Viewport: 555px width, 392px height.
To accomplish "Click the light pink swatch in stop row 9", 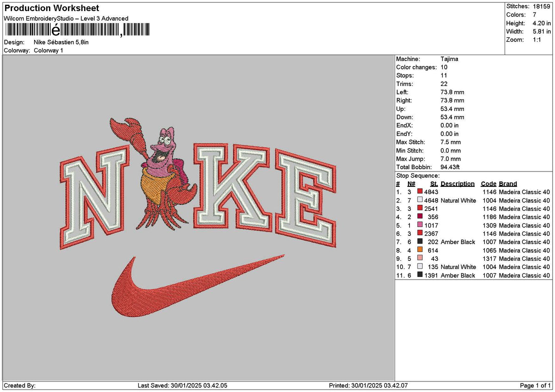I will click(x=420, y=258).
